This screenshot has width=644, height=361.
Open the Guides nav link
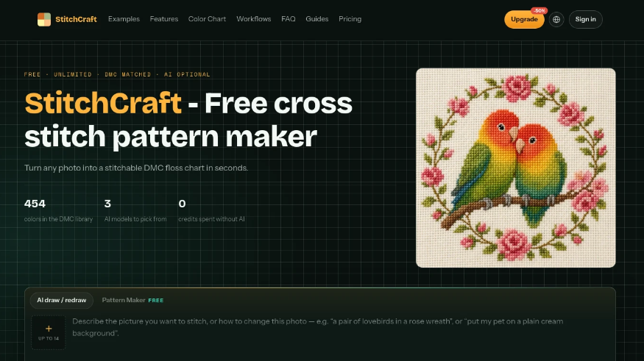click(316, 19)
